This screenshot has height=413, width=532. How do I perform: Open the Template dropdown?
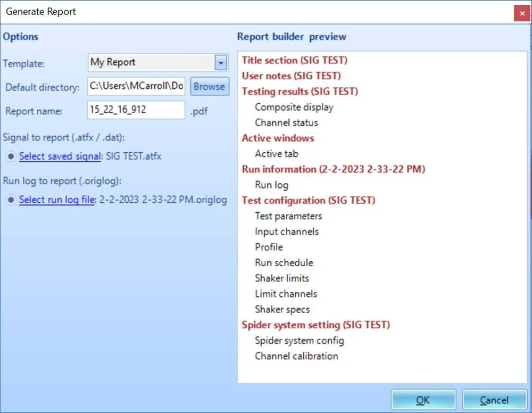[x=220, y=62]
